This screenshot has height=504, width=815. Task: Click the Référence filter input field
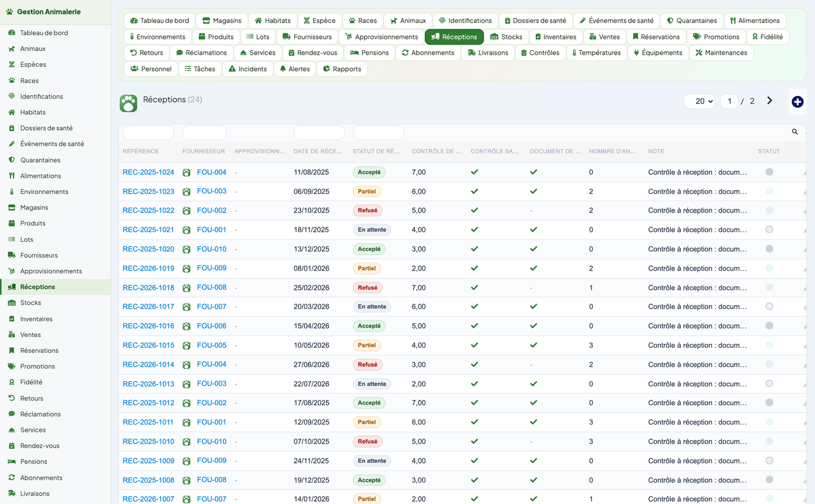[148, 132]
